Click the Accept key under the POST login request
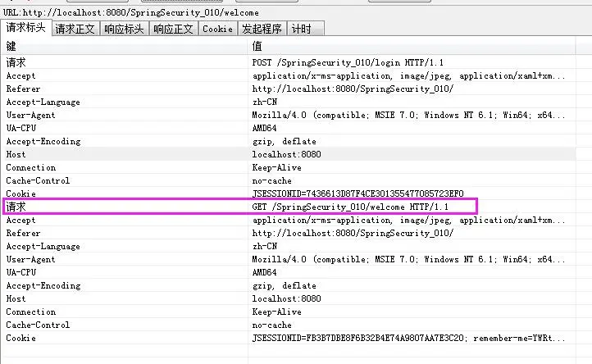 pos(20,76)
